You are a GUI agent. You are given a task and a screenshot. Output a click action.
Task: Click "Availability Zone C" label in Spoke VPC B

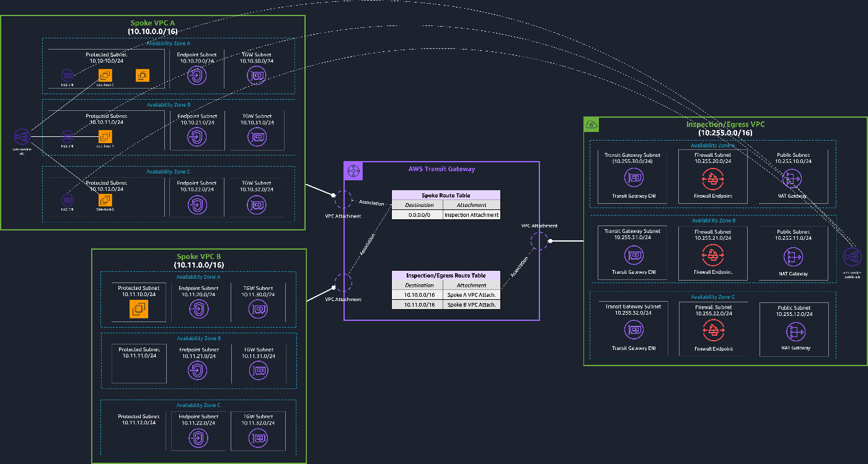[198, 405]
